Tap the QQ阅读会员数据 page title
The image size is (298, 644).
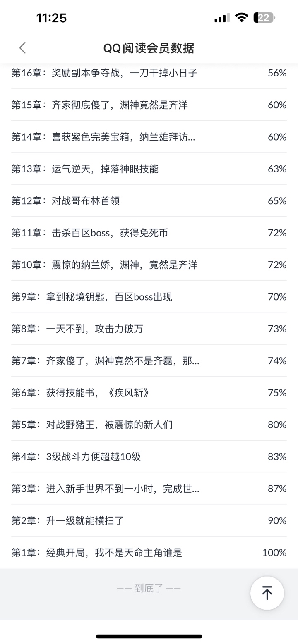149,48
